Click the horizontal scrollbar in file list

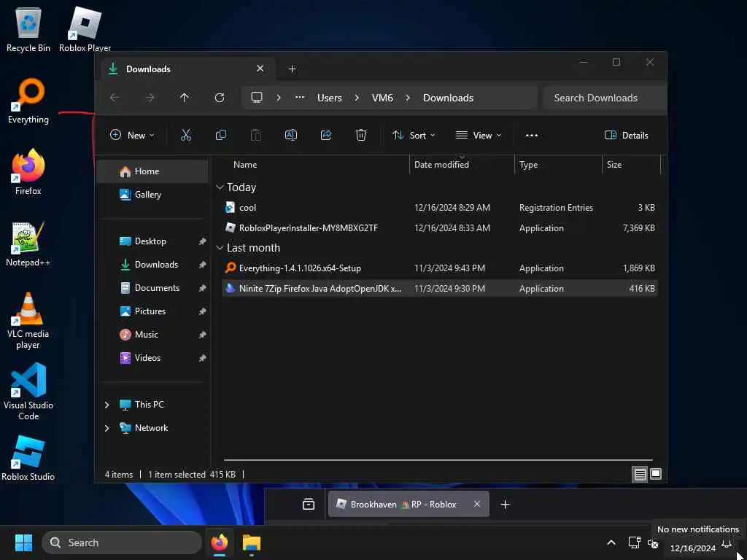pyautogui.click(x=438, y=460)
